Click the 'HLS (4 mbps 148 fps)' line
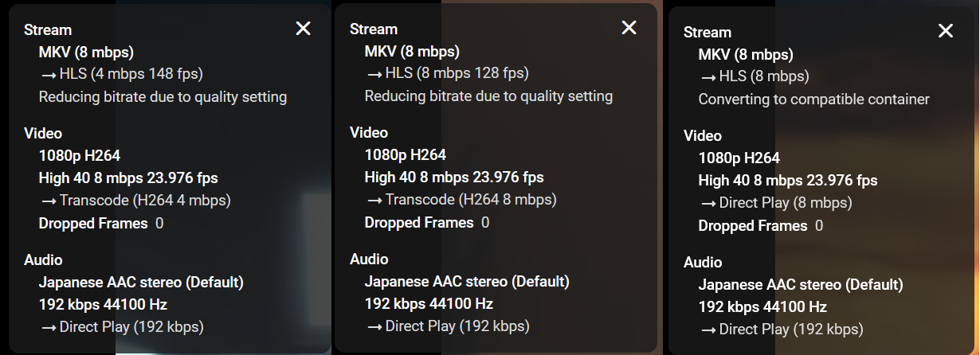 pos(121,74)
